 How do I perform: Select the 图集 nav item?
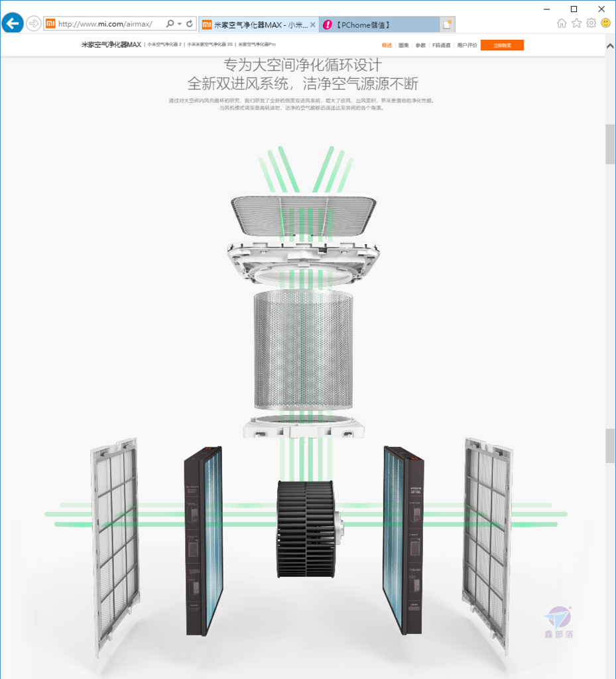click(403, 45)
